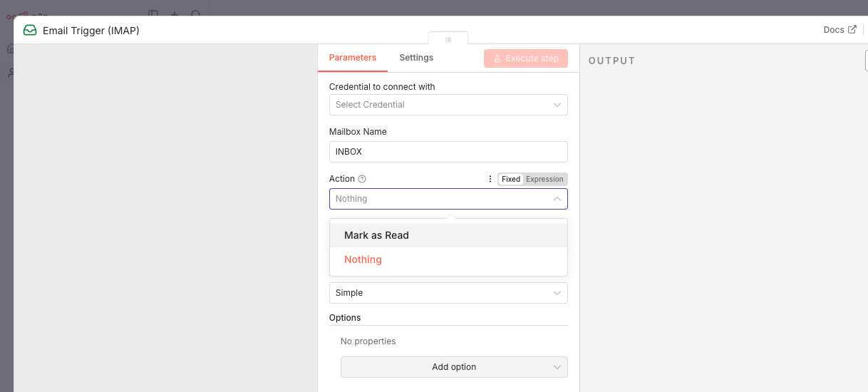Select the Nothing option in the list

[x=363, y=259]
